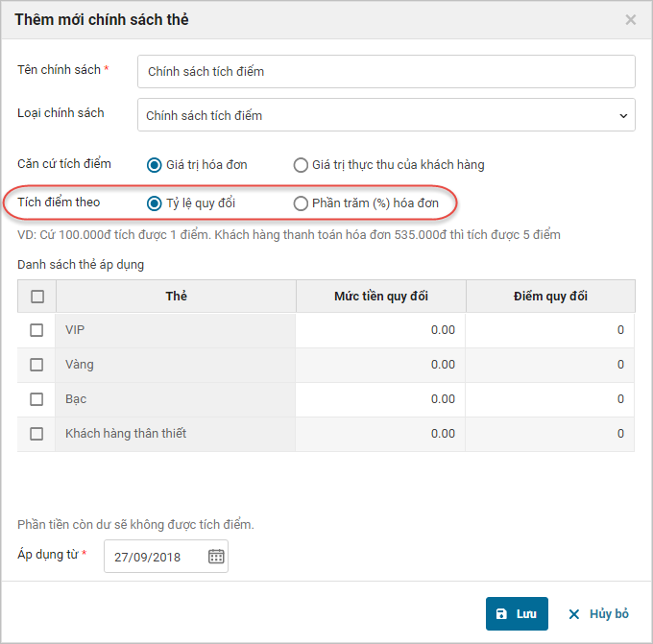Tick the VIP card checkbox
This screenshot has width=653, height=644.
point(36,330)
